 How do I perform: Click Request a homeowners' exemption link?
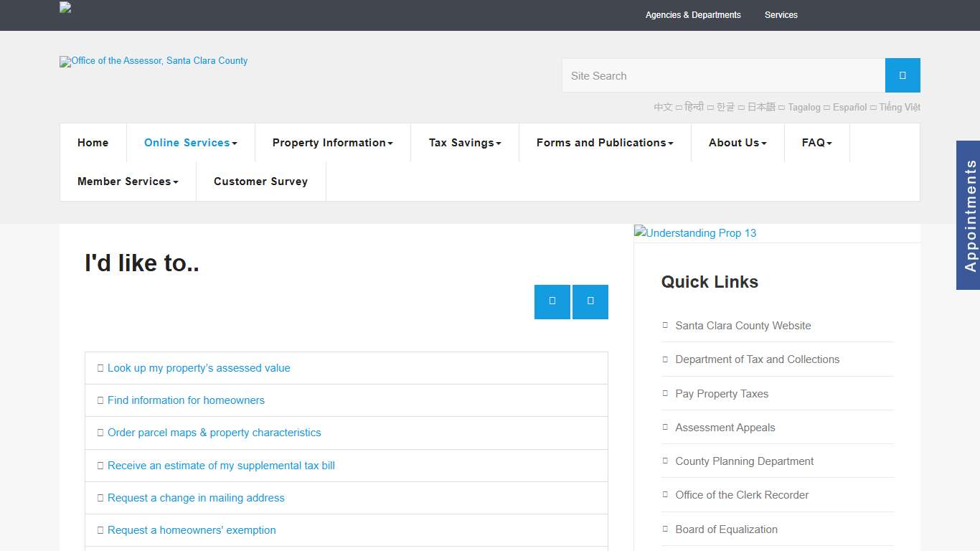[x=192, y=530]
